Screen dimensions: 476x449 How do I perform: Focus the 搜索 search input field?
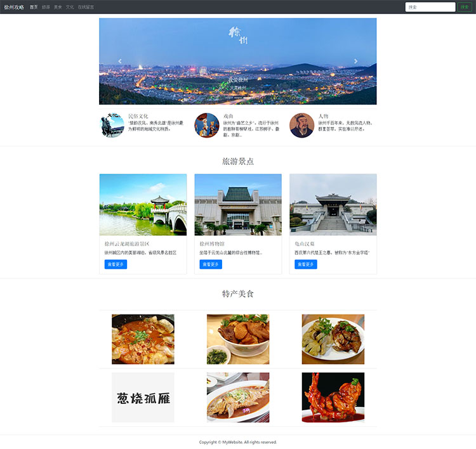pyautogui.click(x=430, y=7)
